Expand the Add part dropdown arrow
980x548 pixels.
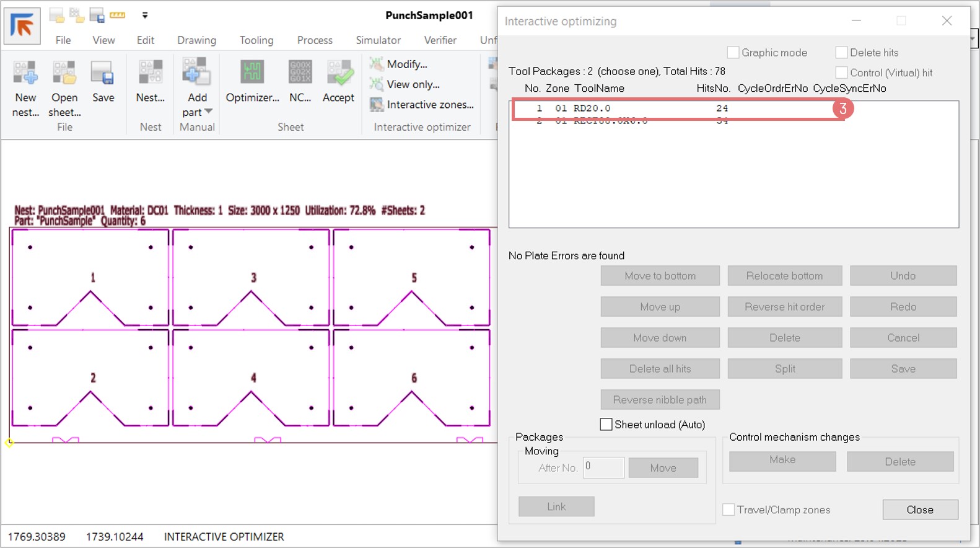click(208, 112)
